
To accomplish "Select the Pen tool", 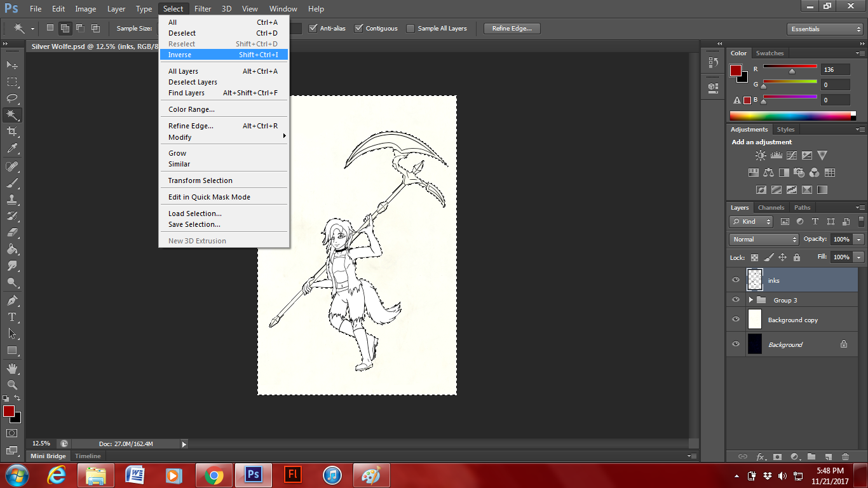I will point(12,300).
